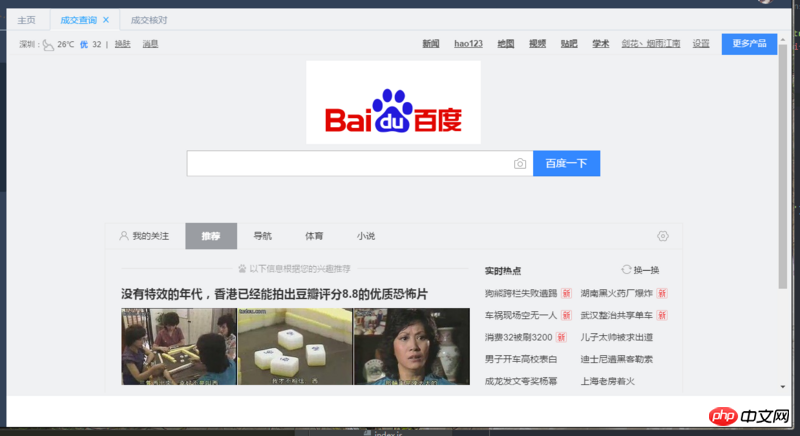The image size is (800, 436).
Task: Open the 小说 feed tab
Action: point(366,236)
